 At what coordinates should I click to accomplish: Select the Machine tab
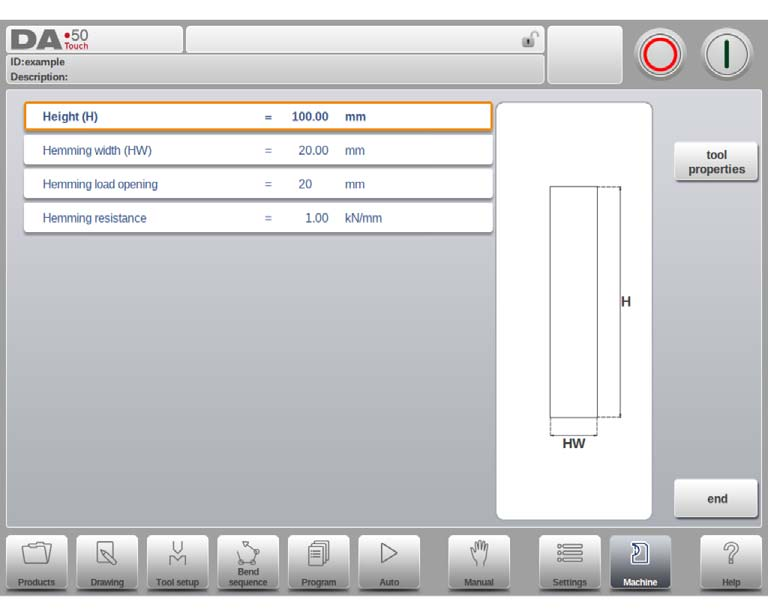[x=640, y=562]
